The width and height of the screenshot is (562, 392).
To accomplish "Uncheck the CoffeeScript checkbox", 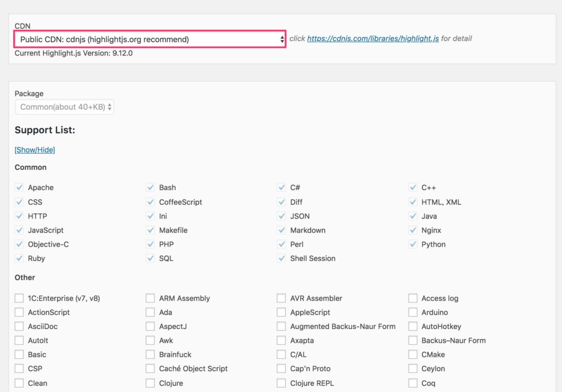I will (x=150, y=201).
